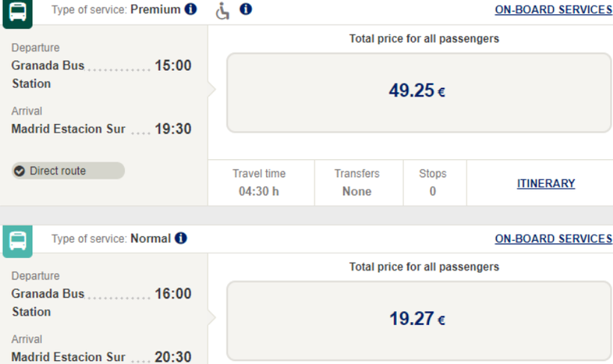Click the Travel time 04:30 h cell

259,182
